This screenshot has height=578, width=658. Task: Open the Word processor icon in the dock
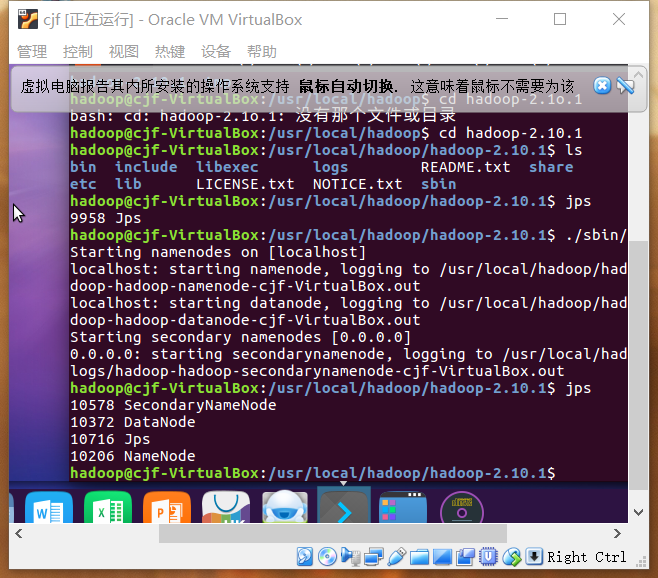[49, 507]
